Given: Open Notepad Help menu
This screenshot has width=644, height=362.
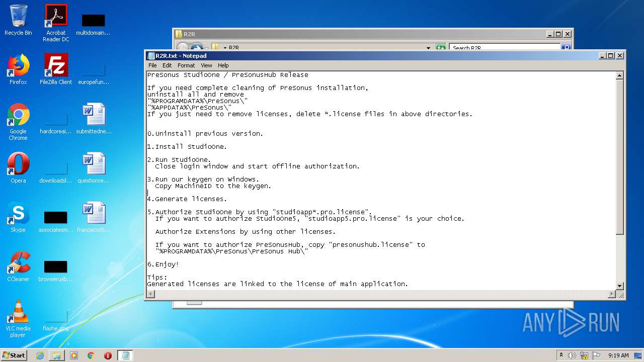Looking at the screenshot, I should 223,65.
